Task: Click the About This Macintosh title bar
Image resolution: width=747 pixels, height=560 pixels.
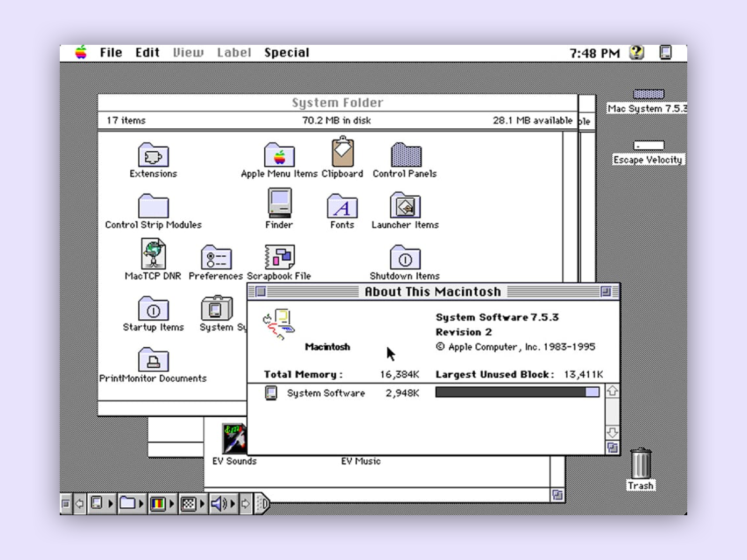Action: (433, 292)
